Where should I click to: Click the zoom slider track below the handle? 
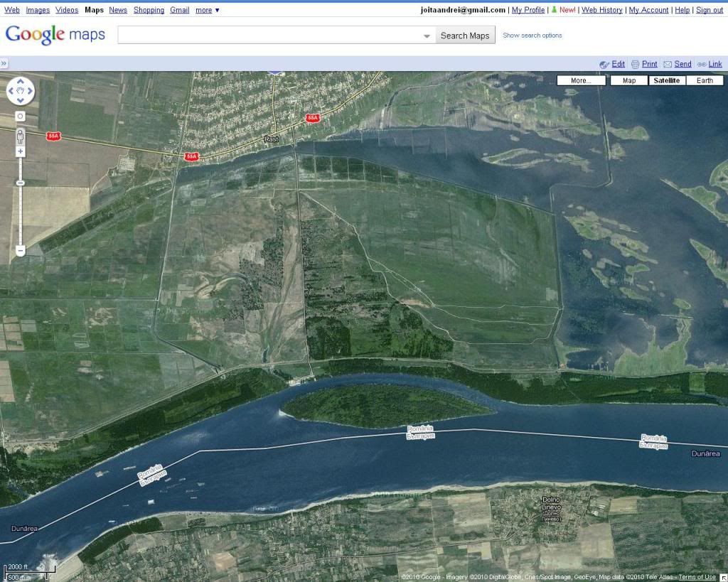pos(21,216)
